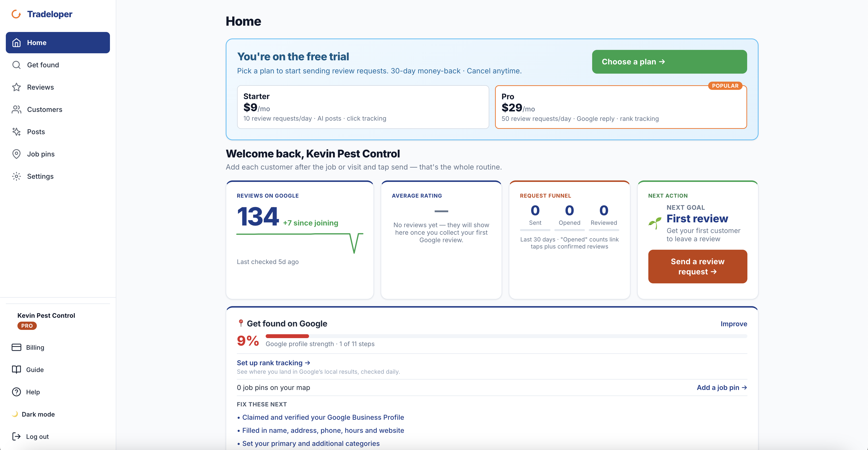Click Set your primary and additional categories
Viewport: 868px width, 450px height.
tap(311, 444)
